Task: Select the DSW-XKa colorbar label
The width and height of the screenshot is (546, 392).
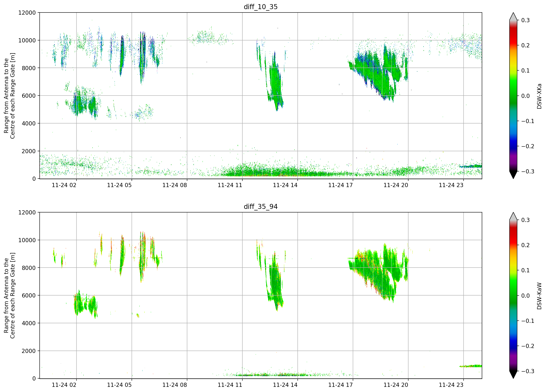Action: [539, 96]
